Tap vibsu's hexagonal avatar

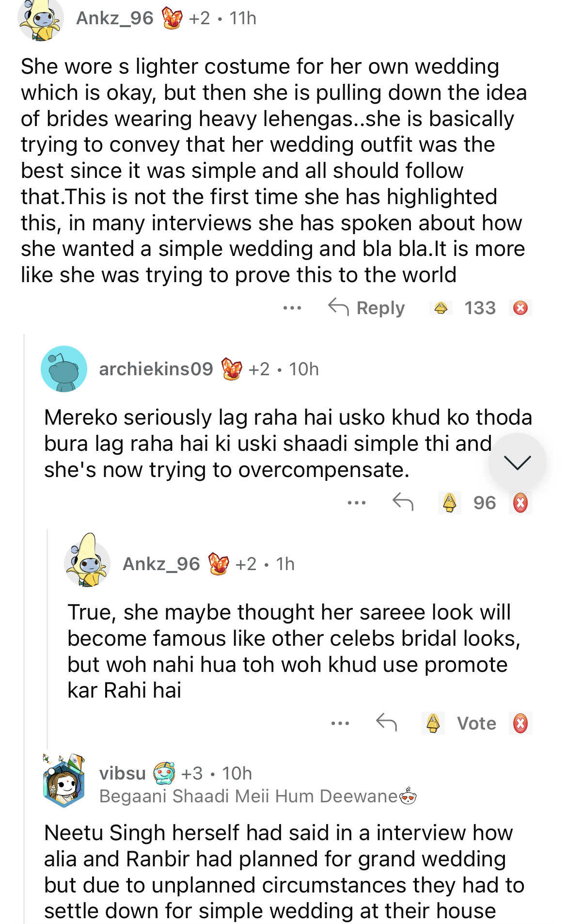coord(64,781)
